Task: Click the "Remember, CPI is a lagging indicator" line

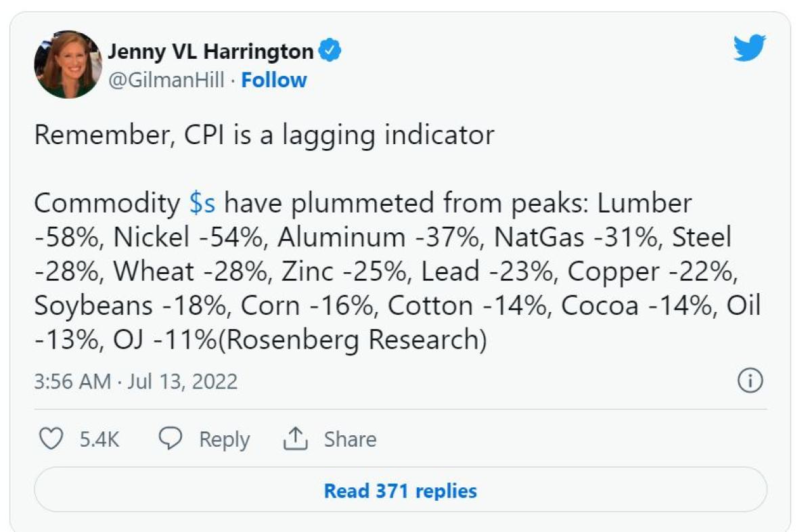Action: 264,135
